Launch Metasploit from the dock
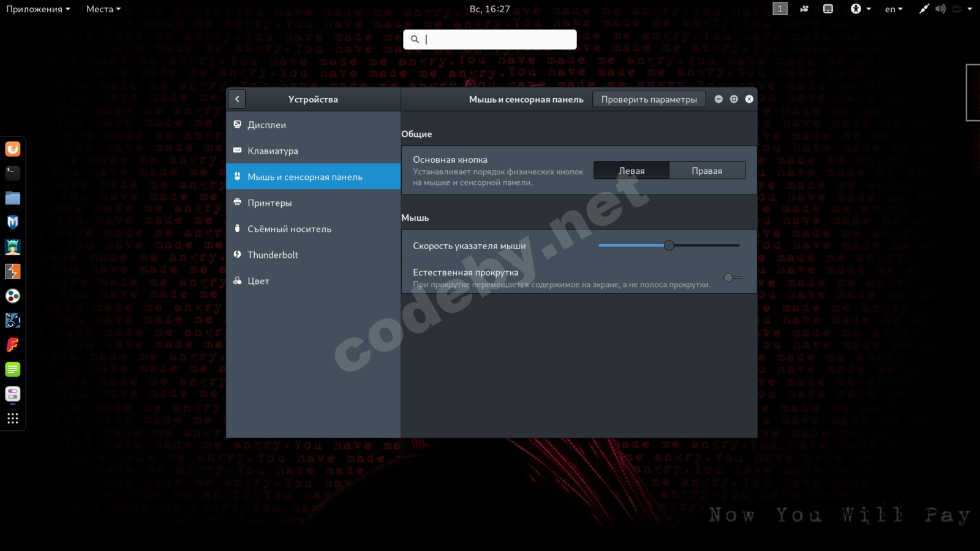980x551 pixels. pyautogui.click(x=13, y=222)
